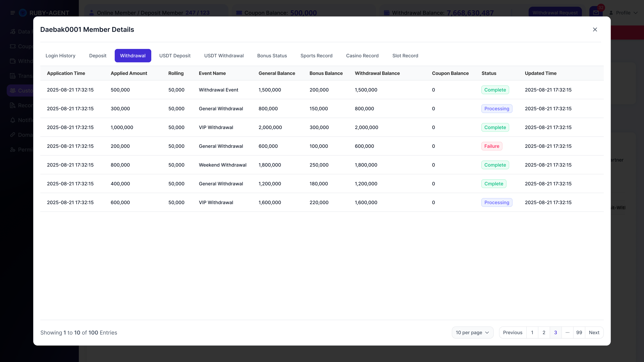Open the 10 per page dropdown

click(x=472, y=333)
